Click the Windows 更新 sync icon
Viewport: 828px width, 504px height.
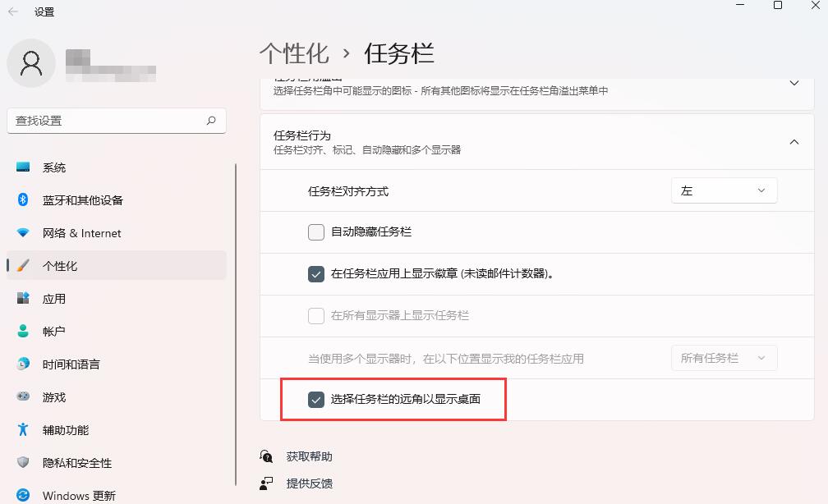coord(23,495)
